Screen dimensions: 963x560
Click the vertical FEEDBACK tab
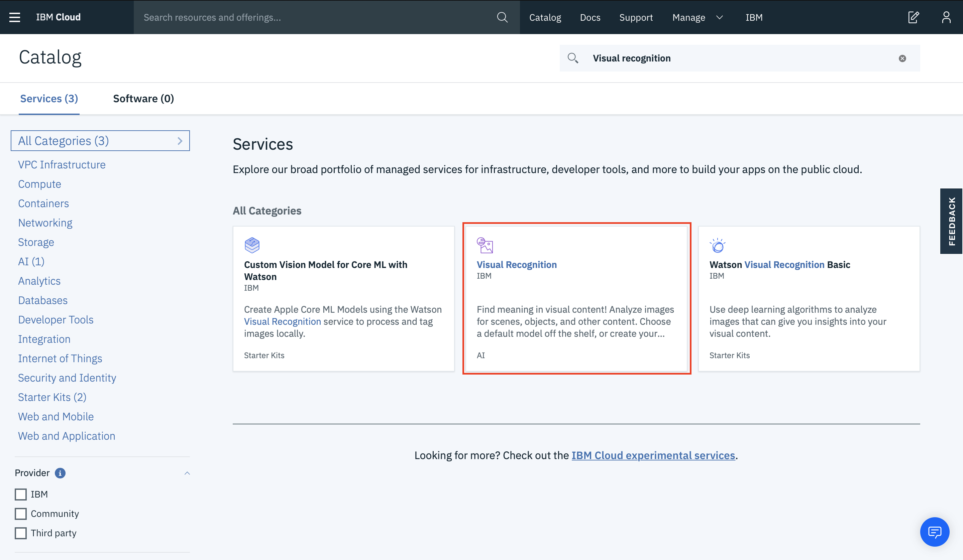tap(952, 221)
